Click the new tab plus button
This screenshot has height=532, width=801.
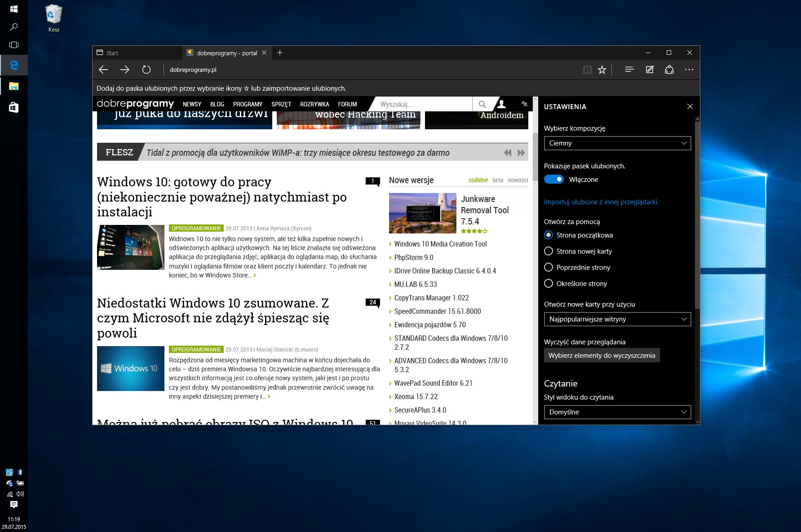pyautogui.click(x=280, y=53)
